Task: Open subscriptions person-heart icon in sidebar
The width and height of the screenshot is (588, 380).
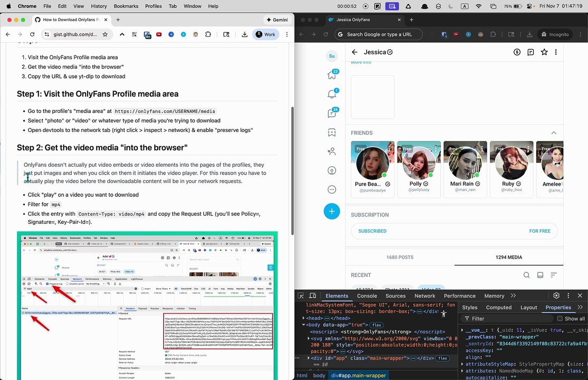Action: (x=332, y=151)
